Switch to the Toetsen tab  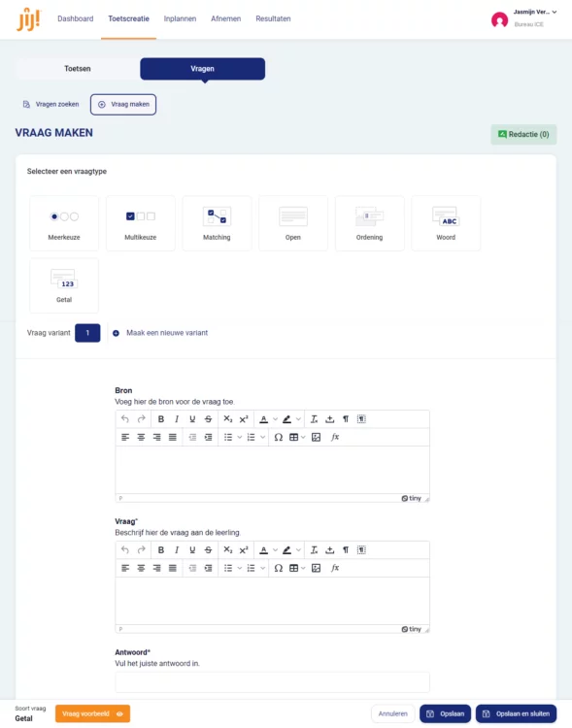coord(78,69)
